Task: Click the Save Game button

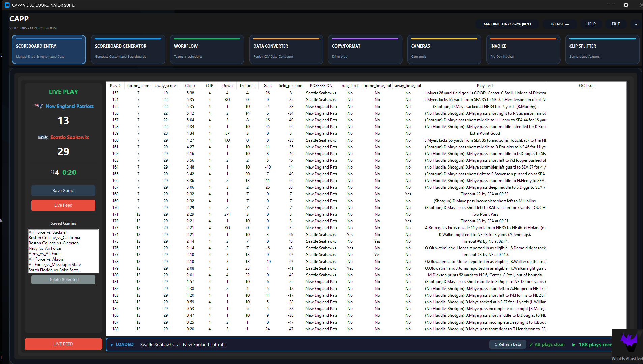Action: coord(63,190)
